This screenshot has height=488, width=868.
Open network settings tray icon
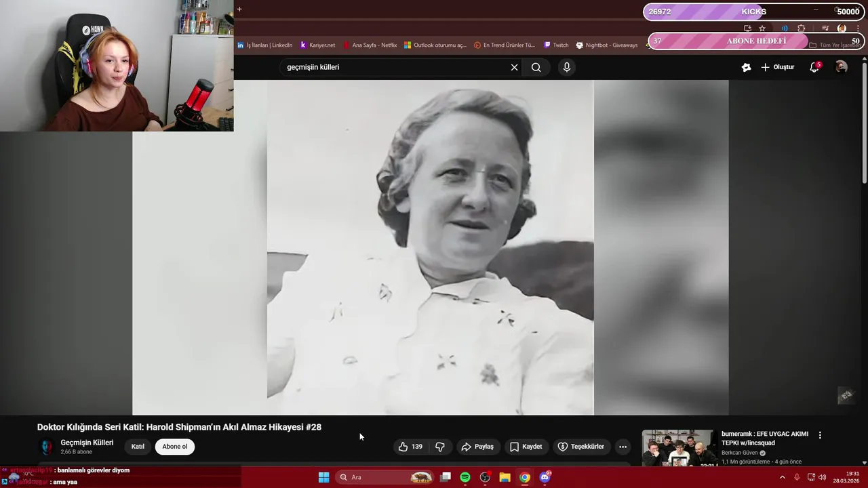tap(811, 477)
